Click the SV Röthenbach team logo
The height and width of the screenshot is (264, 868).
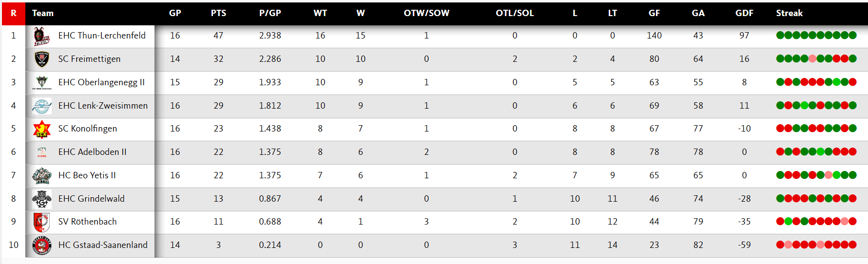click(x=42, y=222)
